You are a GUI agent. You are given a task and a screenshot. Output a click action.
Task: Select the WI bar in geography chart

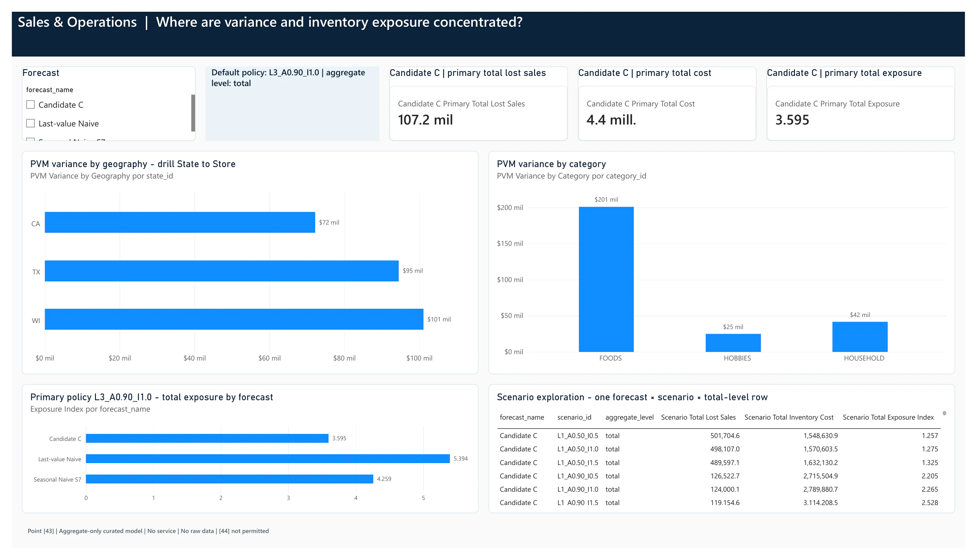coord(234,319)
